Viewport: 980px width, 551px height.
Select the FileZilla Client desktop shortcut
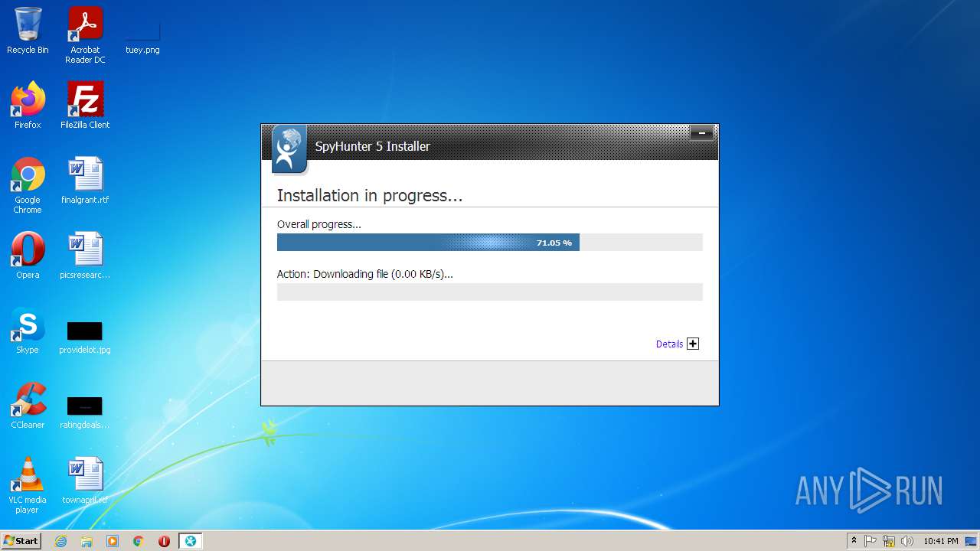click(x=85, y=106)
